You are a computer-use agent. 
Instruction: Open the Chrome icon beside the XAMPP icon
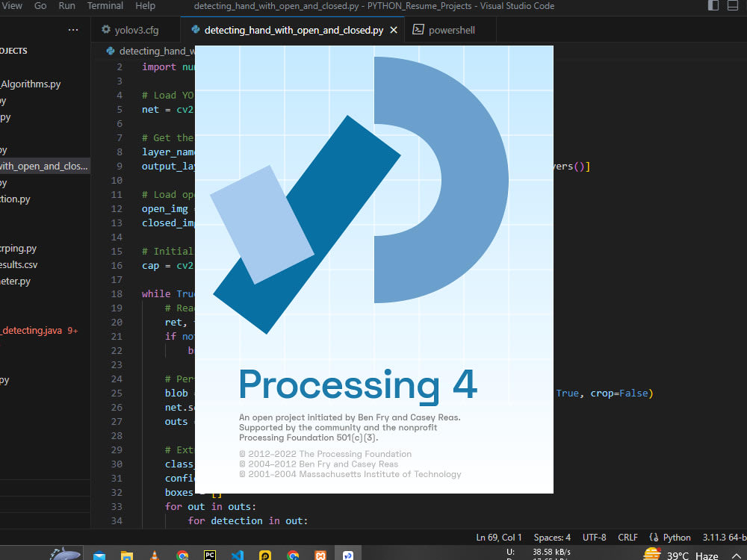(x=293, y=556)
